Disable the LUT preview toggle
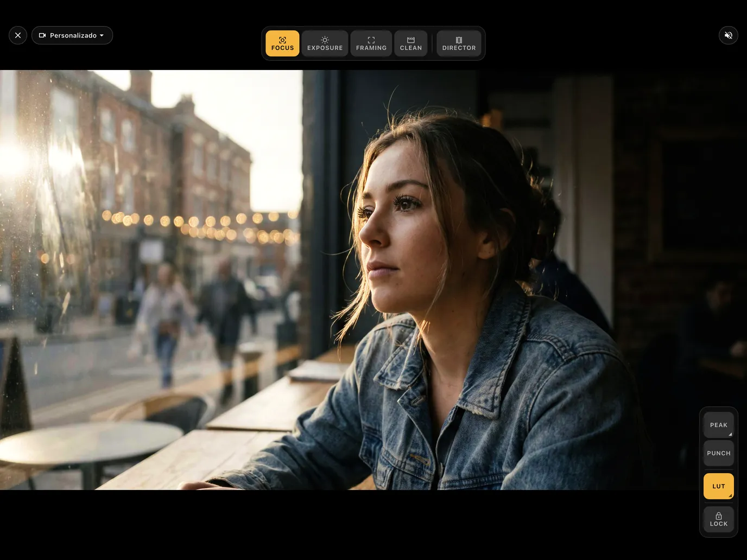Screen dimensions: 747x560 (x=719, y=486)
